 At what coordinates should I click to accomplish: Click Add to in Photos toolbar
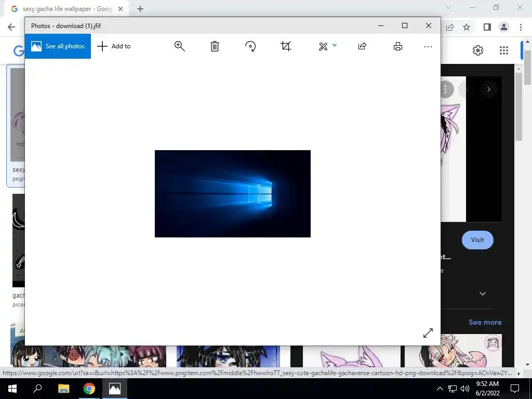tap(114, 46)
